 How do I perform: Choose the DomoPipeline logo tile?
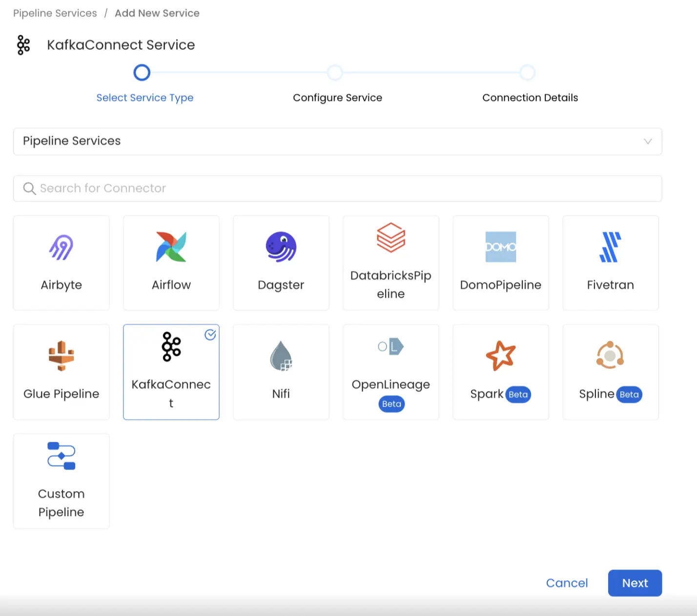[x=500, y=247]
